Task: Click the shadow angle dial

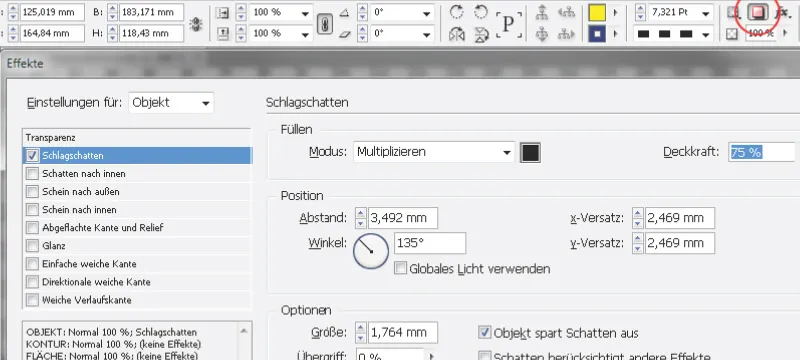Action: point(371,251)
